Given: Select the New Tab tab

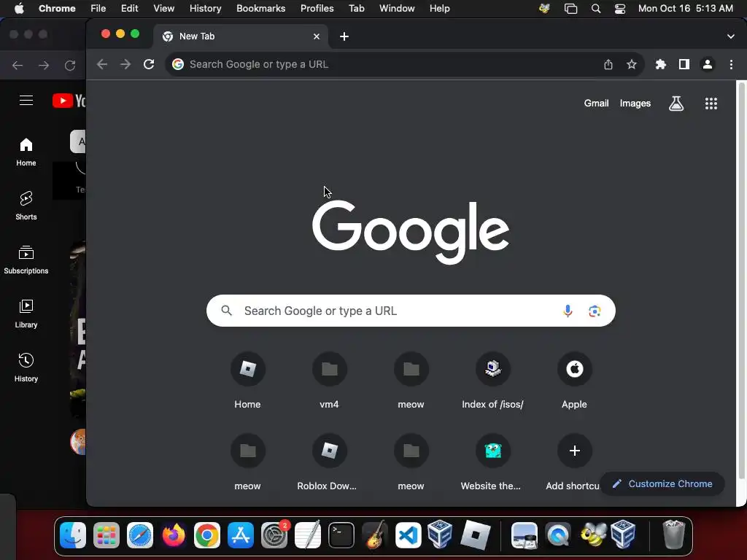Looking at the screenshot, I should 241,36.
